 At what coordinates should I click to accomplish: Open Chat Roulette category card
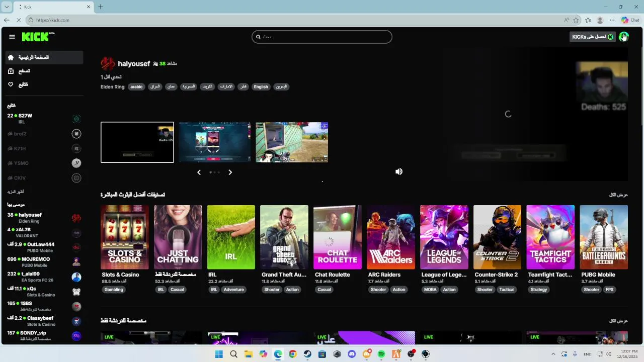point(338,237)
